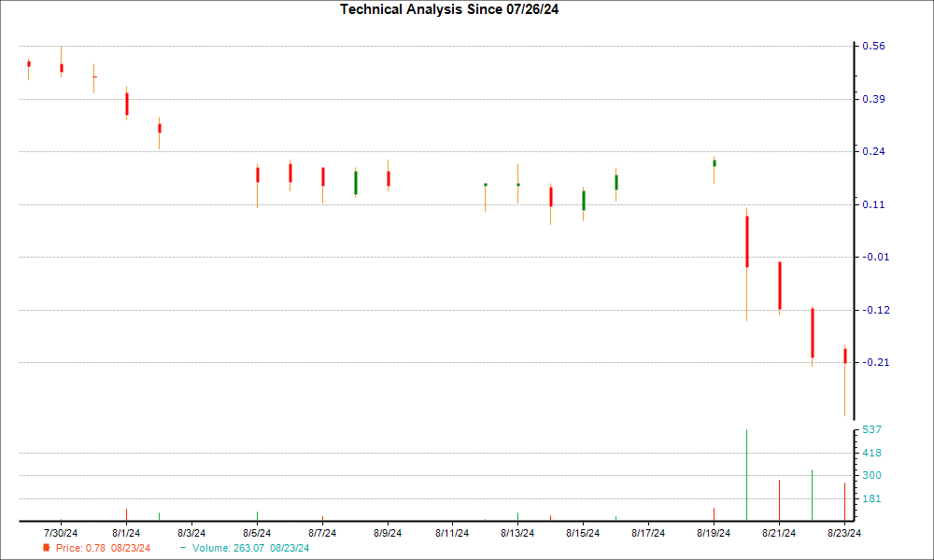Click the 'Technical Analysis Since 07/26/24' title
This screenshot has width=934, height=560.
pos(455,9)
